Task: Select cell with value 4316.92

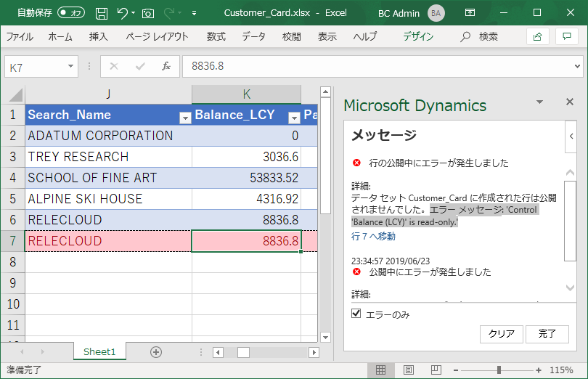Action: (x=246, y=198)
